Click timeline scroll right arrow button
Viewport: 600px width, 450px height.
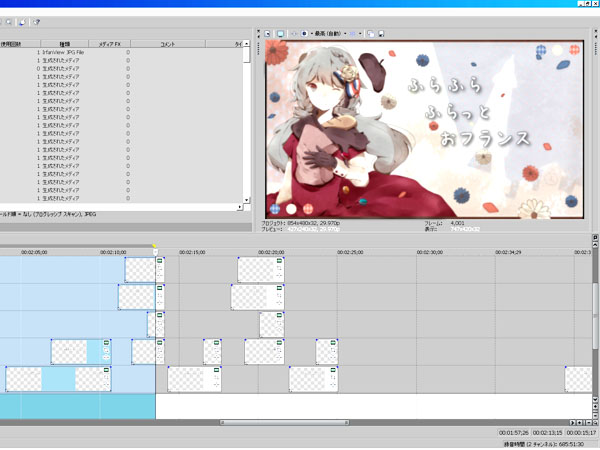(573, 422)
